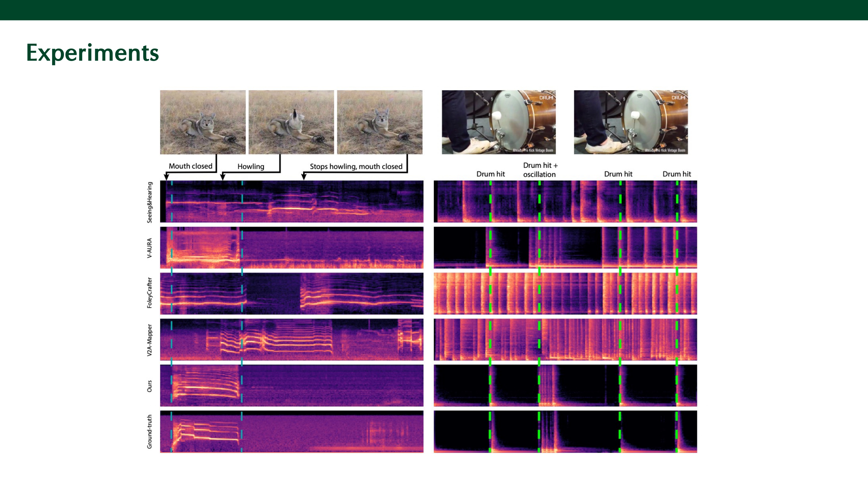The height and width of the screenshot is (488, 868).
Task: Click the Ours row label
Action: click(149, 386)
